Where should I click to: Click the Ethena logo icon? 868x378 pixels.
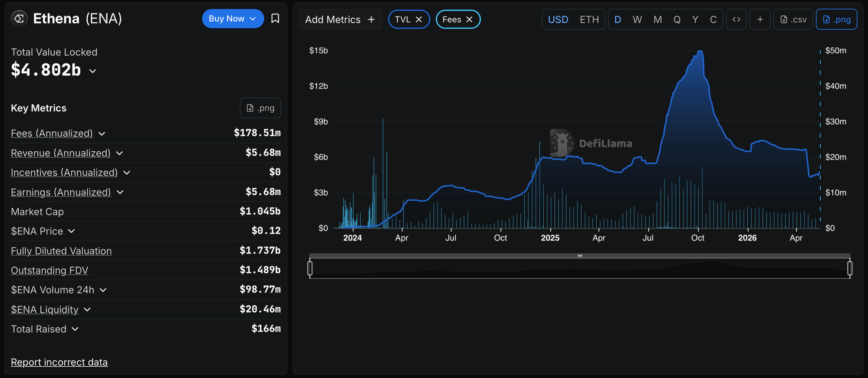pos(19,19)
